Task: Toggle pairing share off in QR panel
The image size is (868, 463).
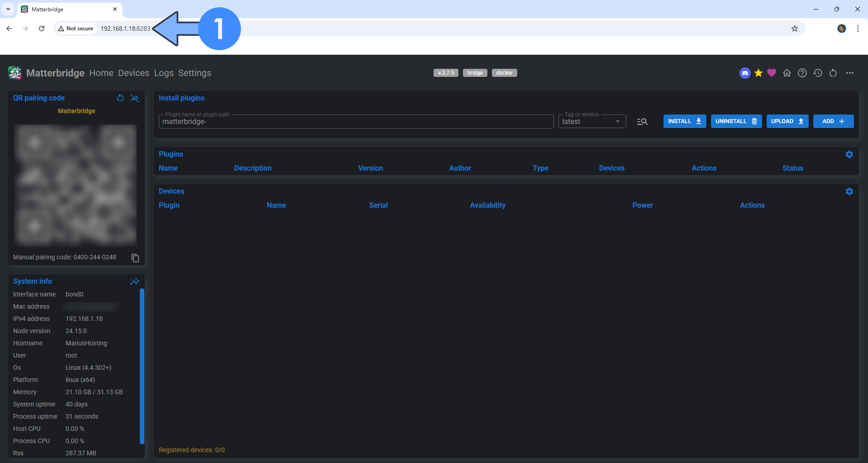Action: [134, 98]
